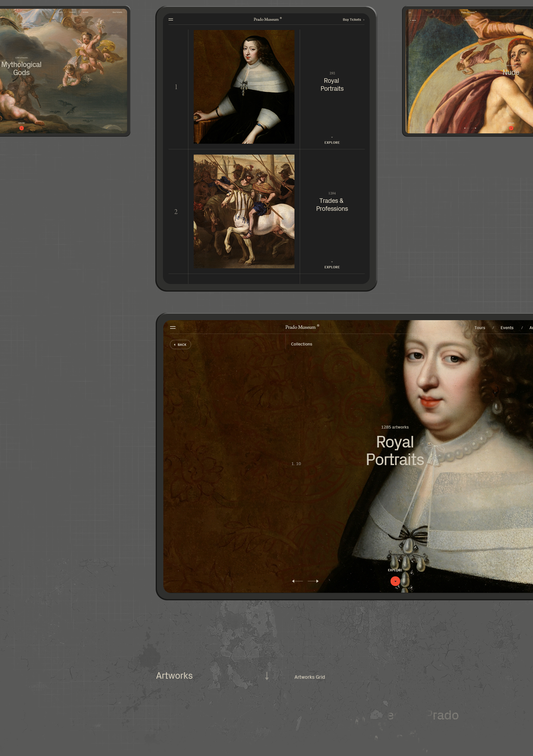Click the red Explore circle on Royal Portraits
Viewport: 533px width, 756px height.
pyautogui.click(x=395, y=581)
